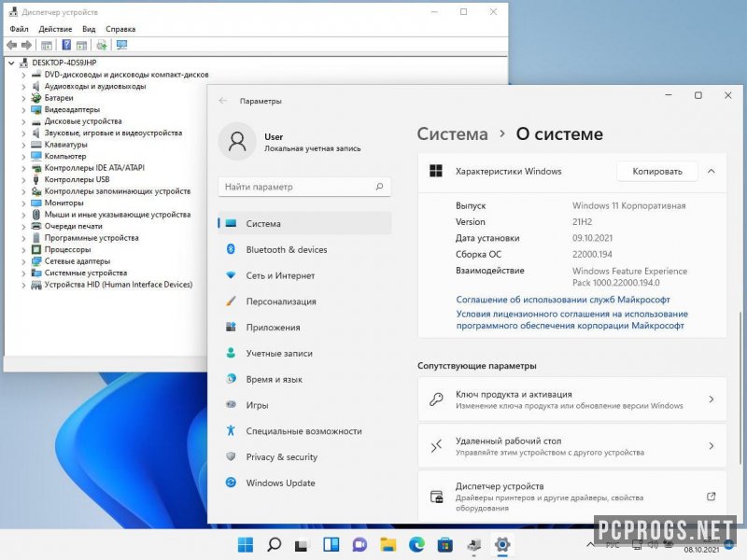Open Система in Settings sidebar

pyautogui.click(x=304, y=223)
